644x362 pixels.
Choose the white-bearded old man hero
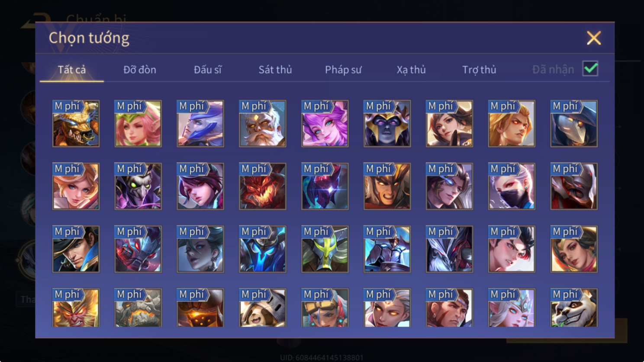point(263,124)
